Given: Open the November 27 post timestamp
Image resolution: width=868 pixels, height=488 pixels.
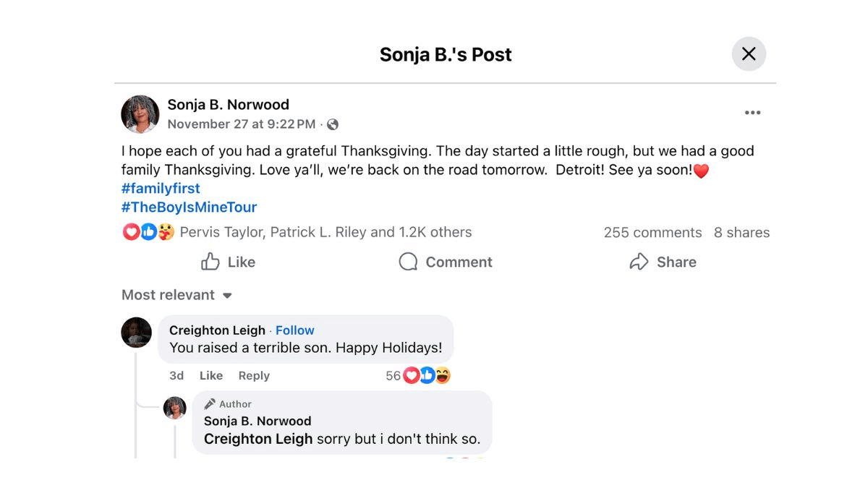Looking at the screenshot, I should pos(241,124).
